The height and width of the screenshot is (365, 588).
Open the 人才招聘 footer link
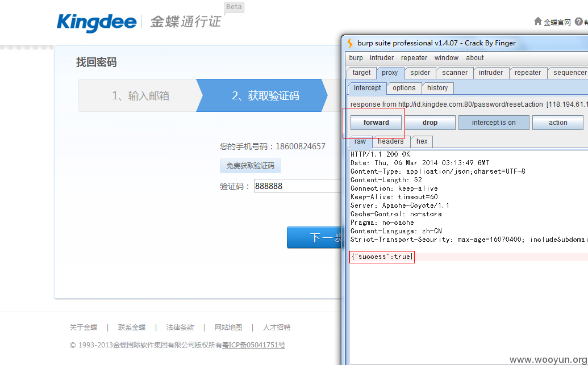[276, 327]
